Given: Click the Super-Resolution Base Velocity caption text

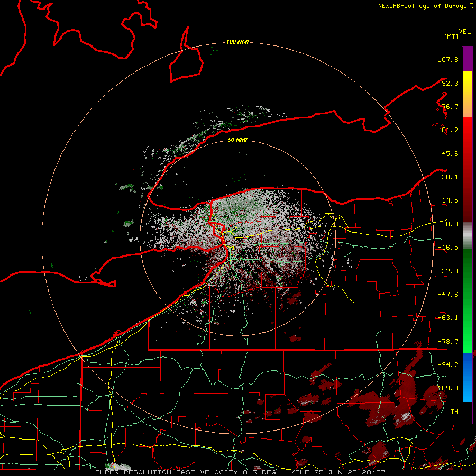Looking at the screenshot, I should (240, 472).
